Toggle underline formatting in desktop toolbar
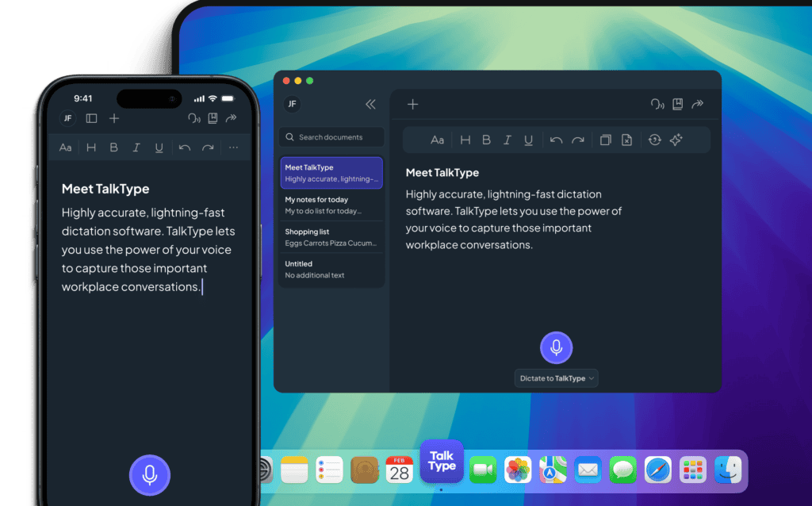This screenshot has width=812, height=506. click(529, 140)
